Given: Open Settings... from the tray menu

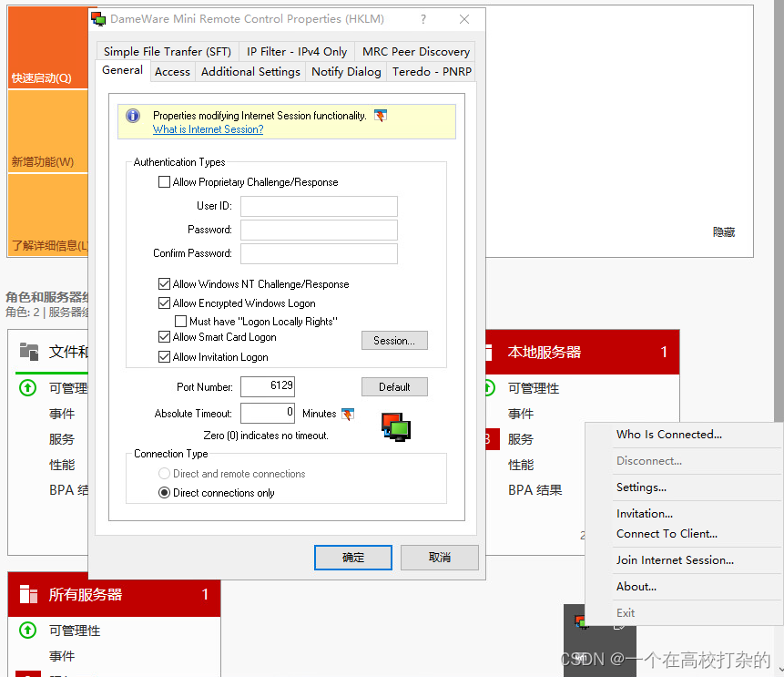Looking at the screenshot, I should click(x=683, y=487).
